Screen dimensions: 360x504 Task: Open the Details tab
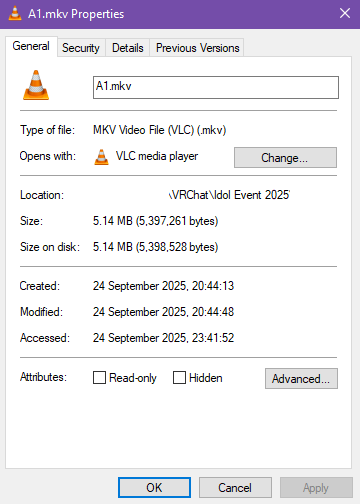click(x=128, y=48)
